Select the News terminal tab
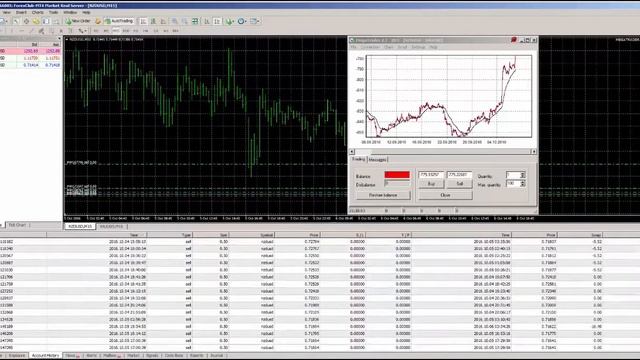Screen dimensions: 640x360 click(72, 356)
